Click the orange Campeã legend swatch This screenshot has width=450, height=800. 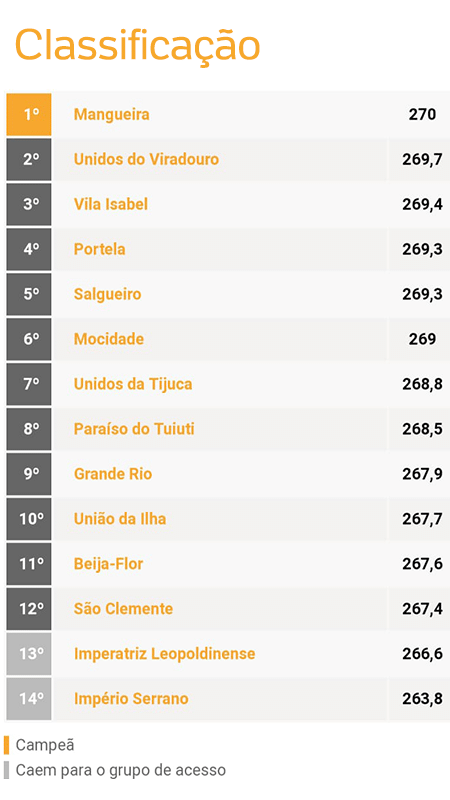tap(6, 745)
